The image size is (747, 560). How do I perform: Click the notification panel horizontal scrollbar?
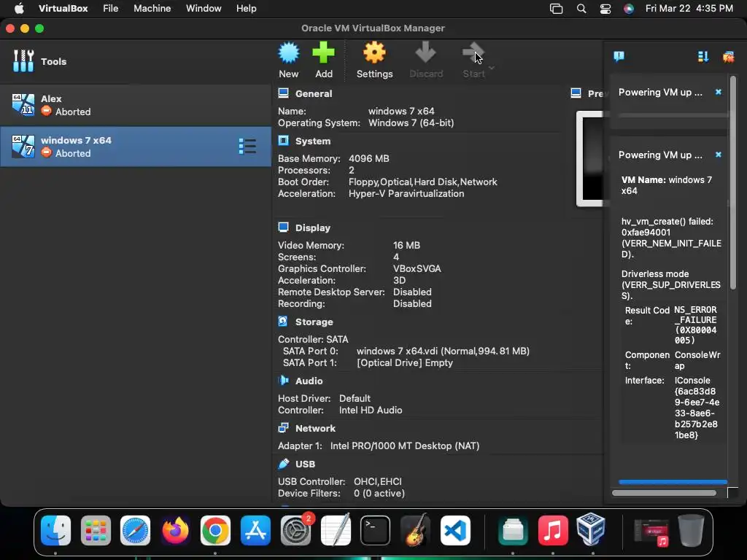pos(664,494)
